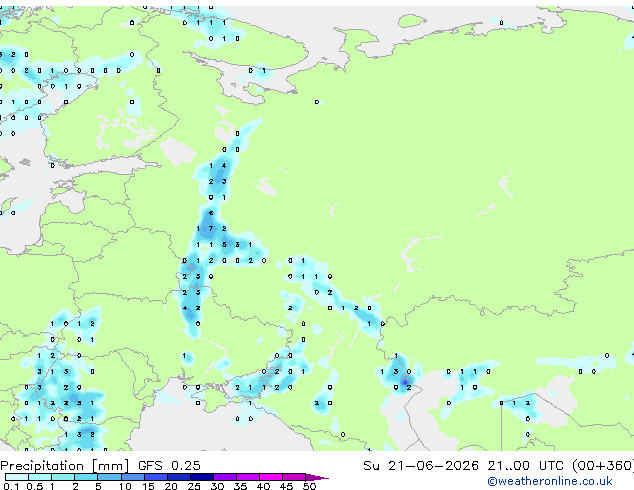This screenshot has width=634, height=490.
Task: Click the '50' legend scale label
Action: pyautogui.click(x=310, y=486)
